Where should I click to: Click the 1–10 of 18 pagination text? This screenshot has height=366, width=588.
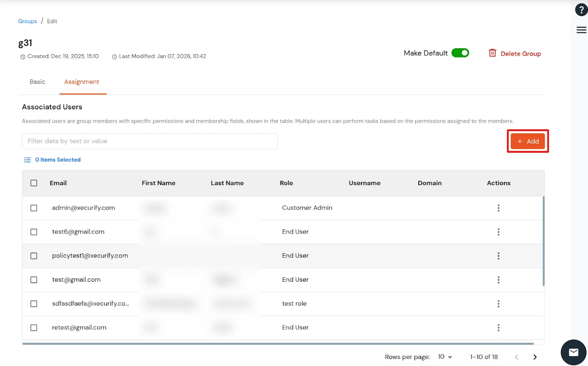[x=484, y=357]
